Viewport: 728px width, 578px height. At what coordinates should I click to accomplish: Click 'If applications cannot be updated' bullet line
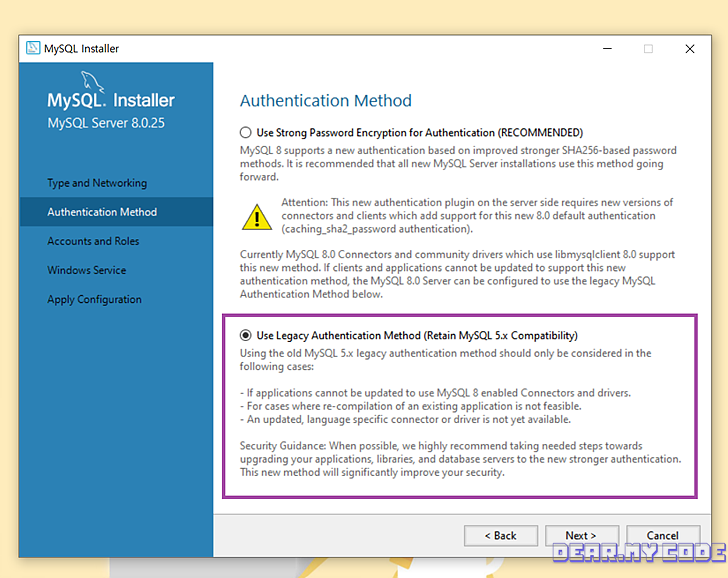tap(435, 393)
